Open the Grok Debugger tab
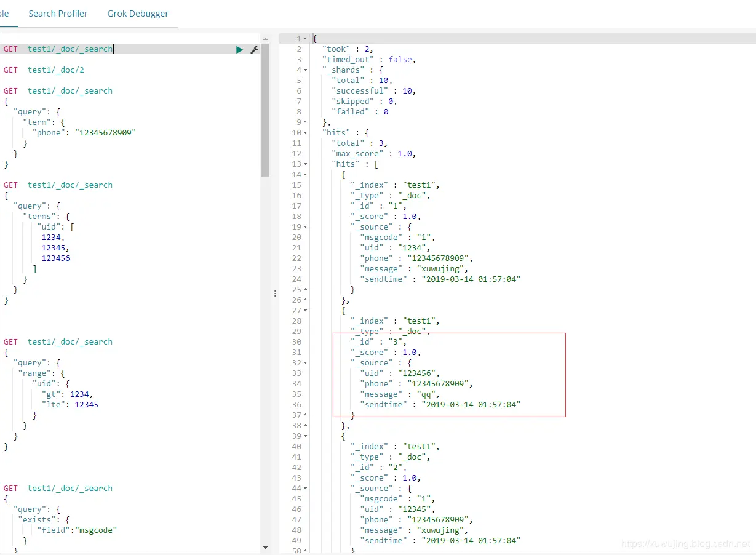The image size is (756, 555). (138, 14)
